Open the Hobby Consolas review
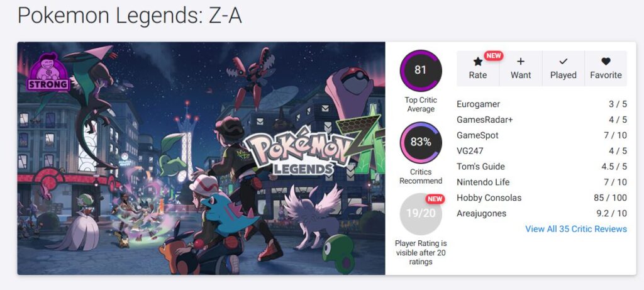Image resolution: width=644 pixels, height=290 pixels. [x=489, y=198]
